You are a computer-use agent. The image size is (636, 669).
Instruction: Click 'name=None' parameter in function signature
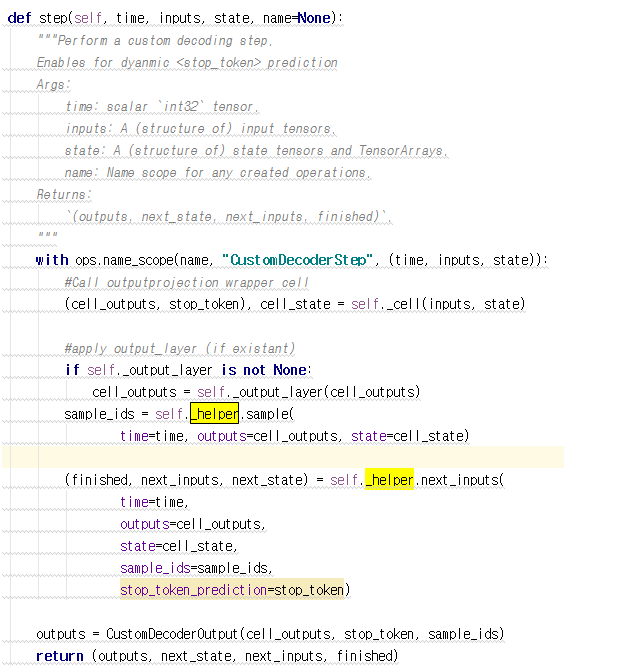pyautogui.click(x=296, y=18)
